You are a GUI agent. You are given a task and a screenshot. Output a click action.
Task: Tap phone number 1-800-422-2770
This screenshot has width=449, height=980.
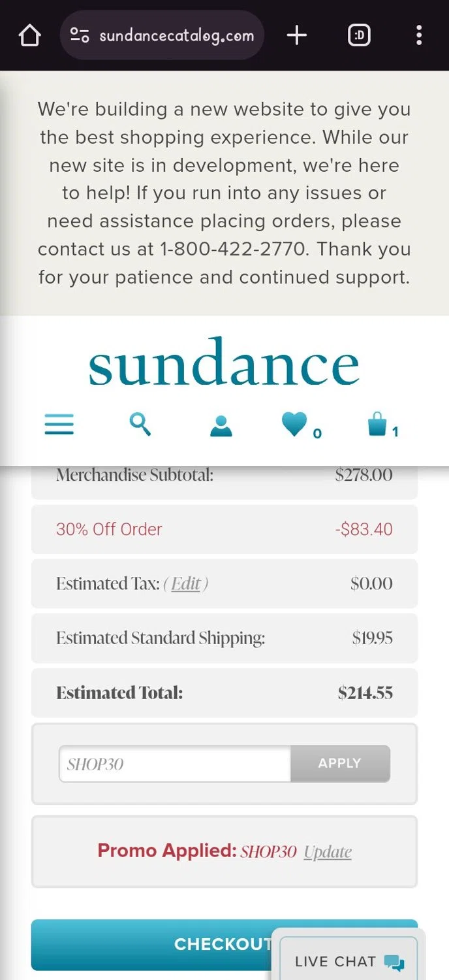click(233, 249)
